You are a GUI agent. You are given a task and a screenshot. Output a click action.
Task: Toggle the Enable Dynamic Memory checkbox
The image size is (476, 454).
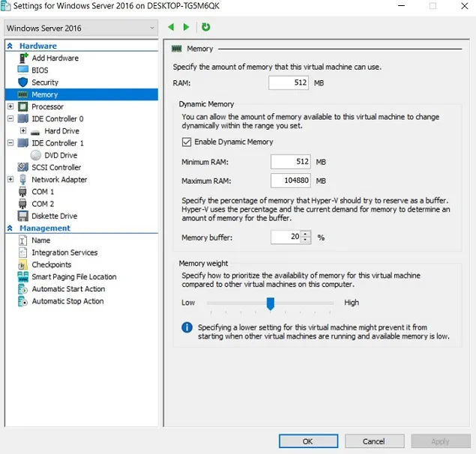tap(187, 142)
